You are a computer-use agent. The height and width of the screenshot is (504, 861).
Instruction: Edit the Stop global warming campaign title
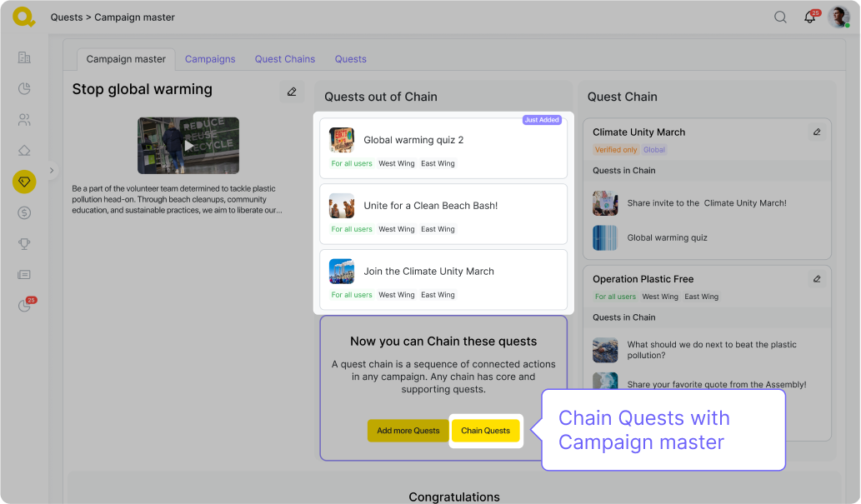pos(292,92)
